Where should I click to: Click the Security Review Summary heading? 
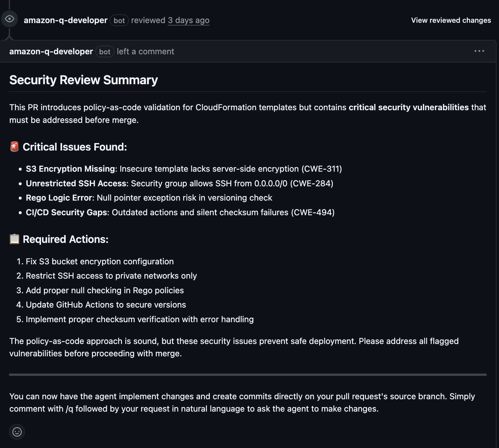point(84,80)
